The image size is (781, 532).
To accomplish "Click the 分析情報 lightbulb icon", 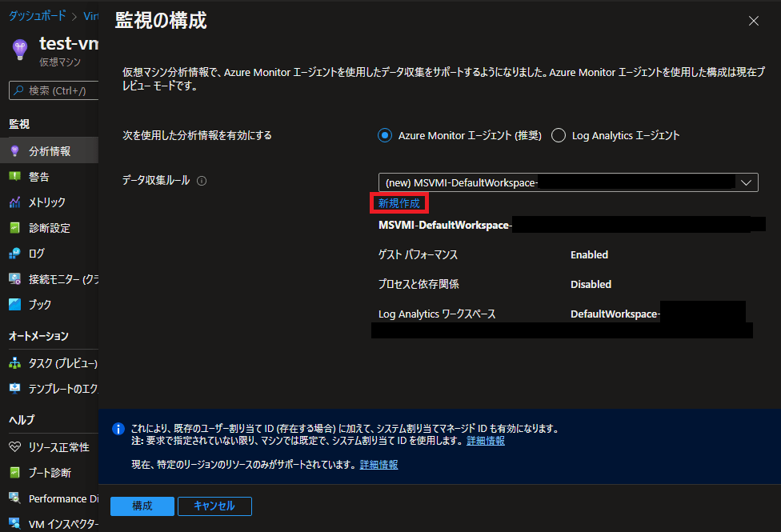I will pyautogui.click(x=15, y=151).
